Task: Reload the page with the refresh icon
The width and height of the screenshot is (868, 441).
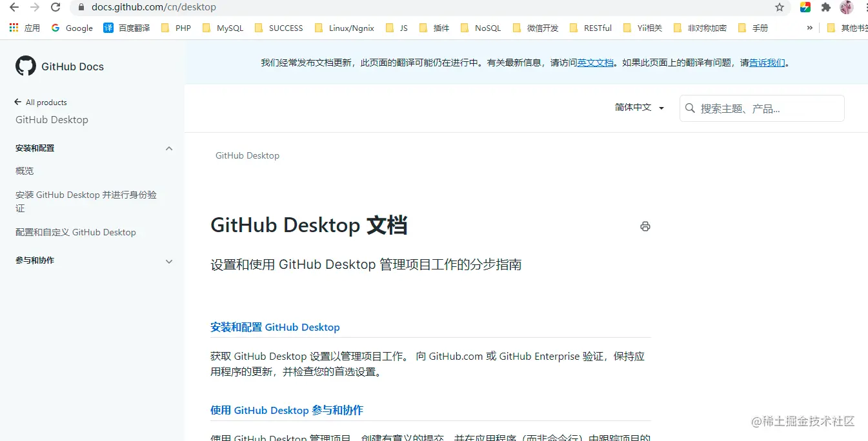Action: coord(56,7)
